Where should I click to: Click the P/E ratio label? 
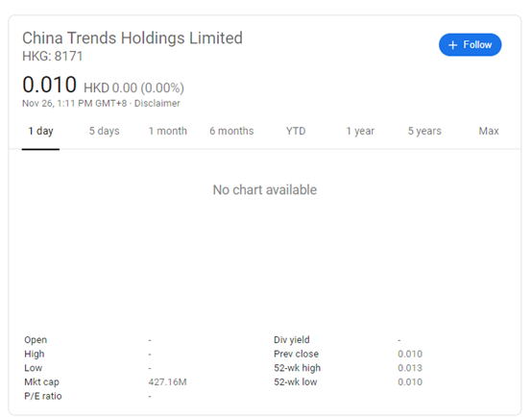(x=43, y=396)
